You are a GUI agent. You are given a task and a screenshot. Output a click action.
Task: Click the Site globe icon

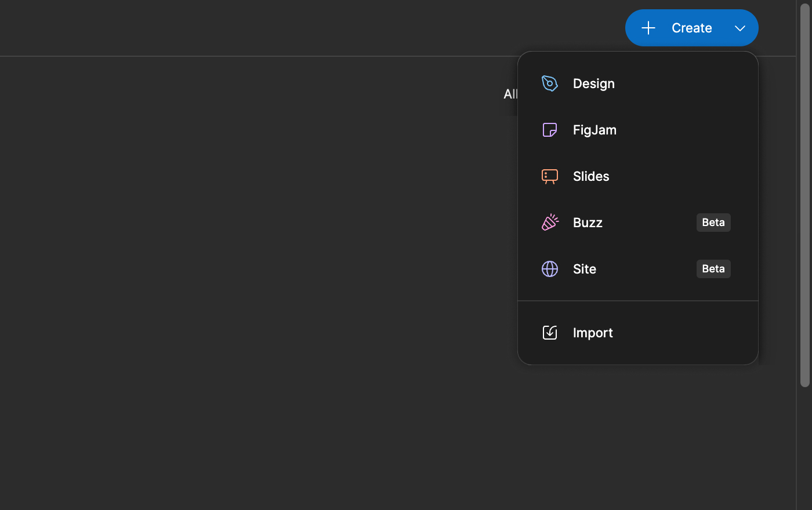click(x=550, y=269)
